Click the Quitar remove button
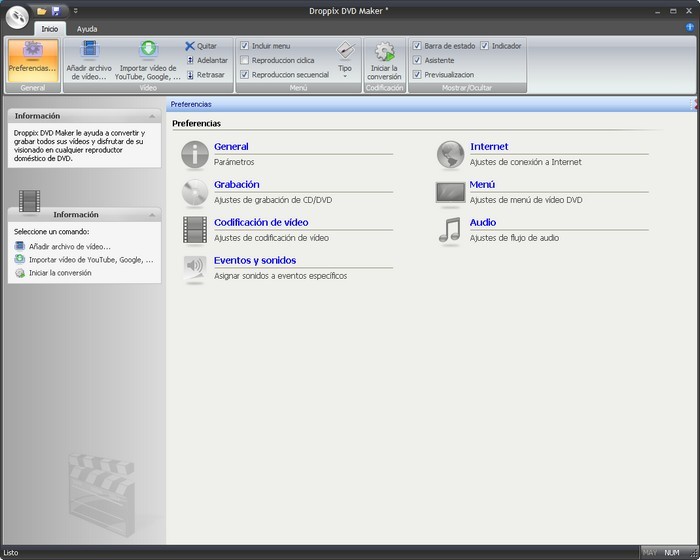Screen dimensions: 700x560 [201, 46]
